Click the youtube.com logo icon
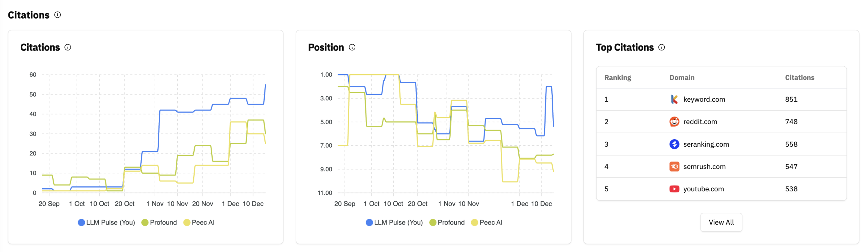Screen dimensions: 868x252 tap(674, 189)
